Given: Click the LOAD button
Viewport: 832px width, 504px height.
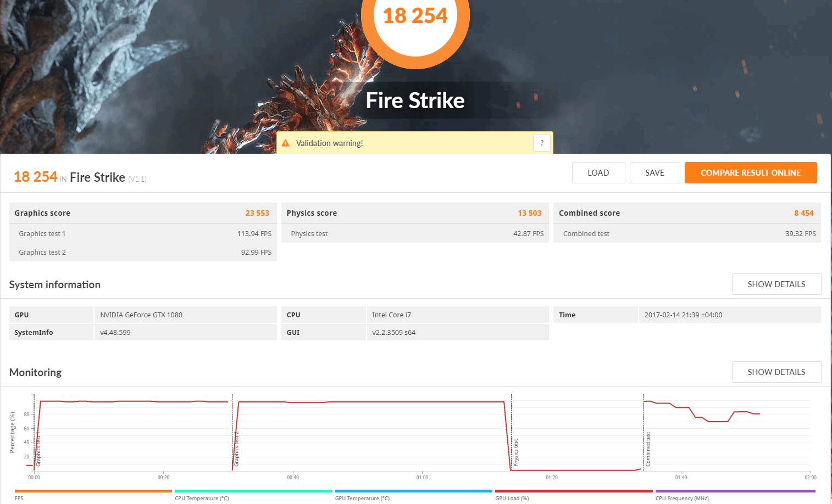Looking at the screenshot, I should 598,173.
